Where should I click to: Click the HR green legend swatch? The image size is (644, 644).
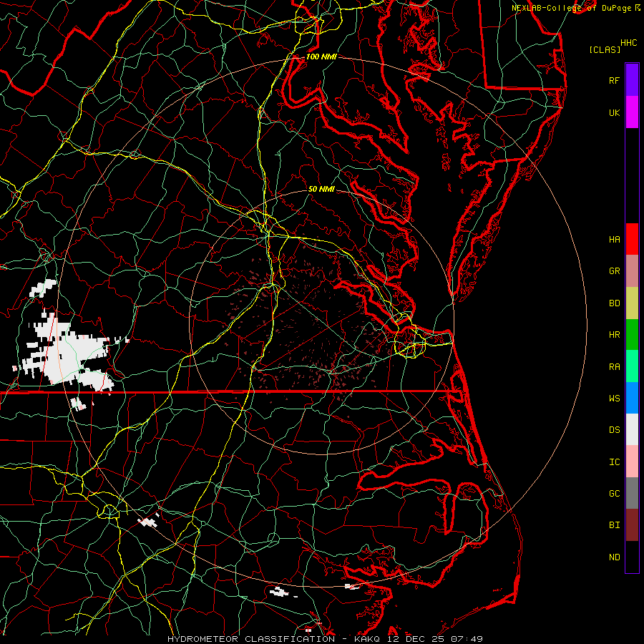632,335
